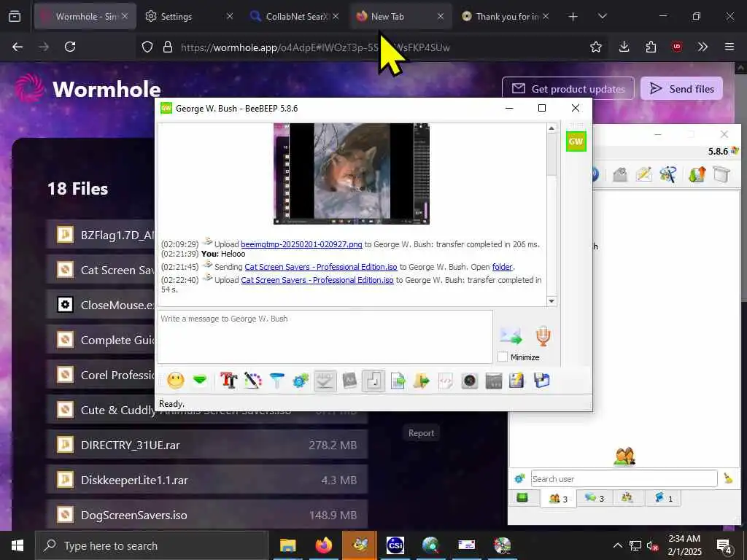Select DogScreenSavers.iso in file list
Image resolution: width=747 pixels, height=560 pixels.
(x=207, y=515)
